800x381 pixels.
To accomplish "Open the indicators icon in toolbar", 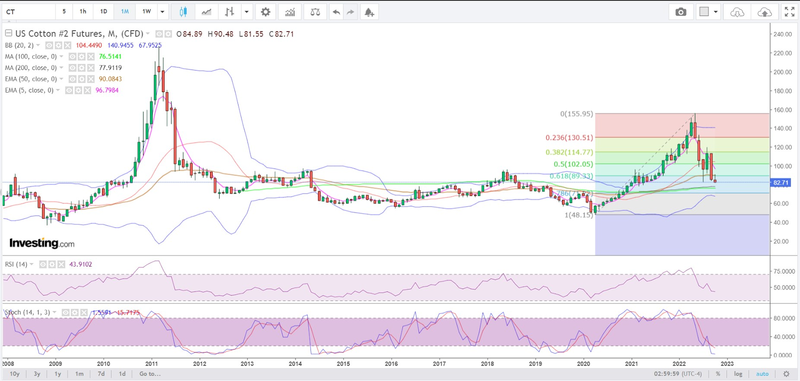I will coord(290,11).
